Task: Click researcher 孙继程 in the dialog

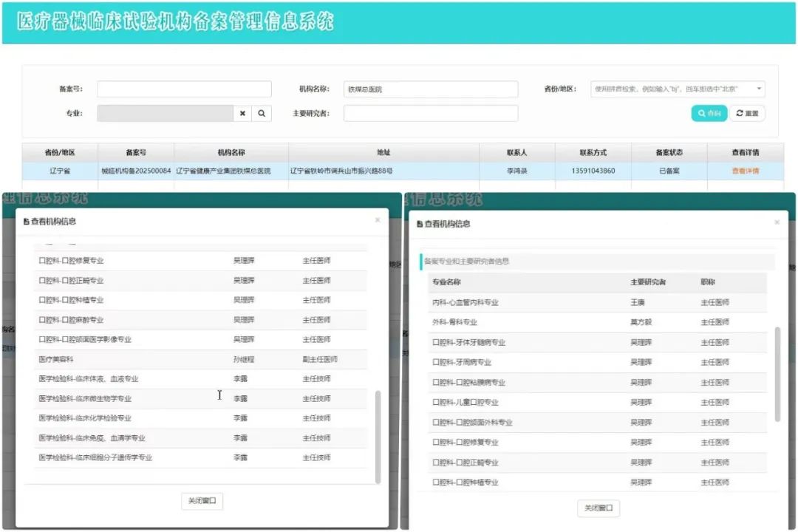Action: click(x=244, y=359)
